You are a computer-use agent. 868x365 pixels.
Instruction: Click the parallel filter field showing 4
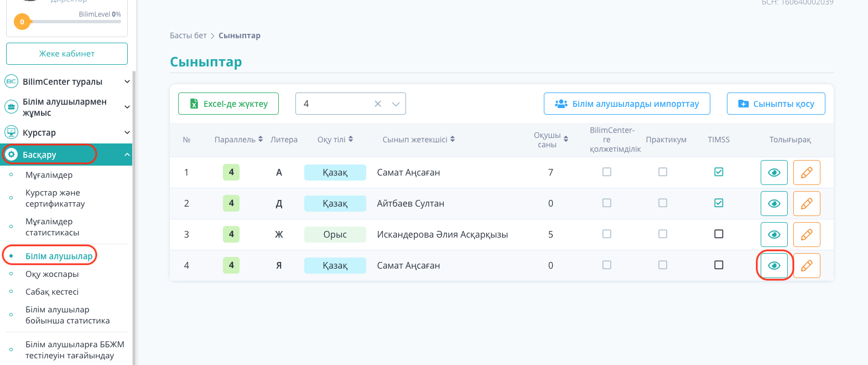pos(351,104)
